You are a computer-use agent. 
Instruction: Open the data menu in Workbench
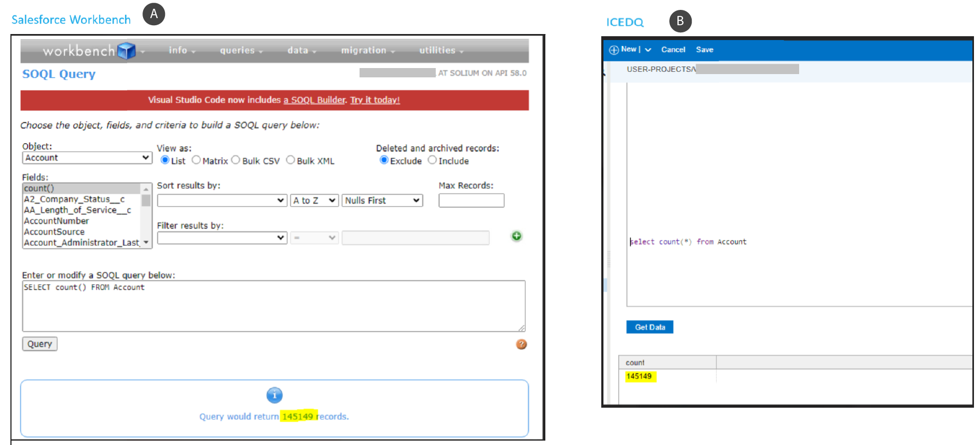click(x=302, y=50)
